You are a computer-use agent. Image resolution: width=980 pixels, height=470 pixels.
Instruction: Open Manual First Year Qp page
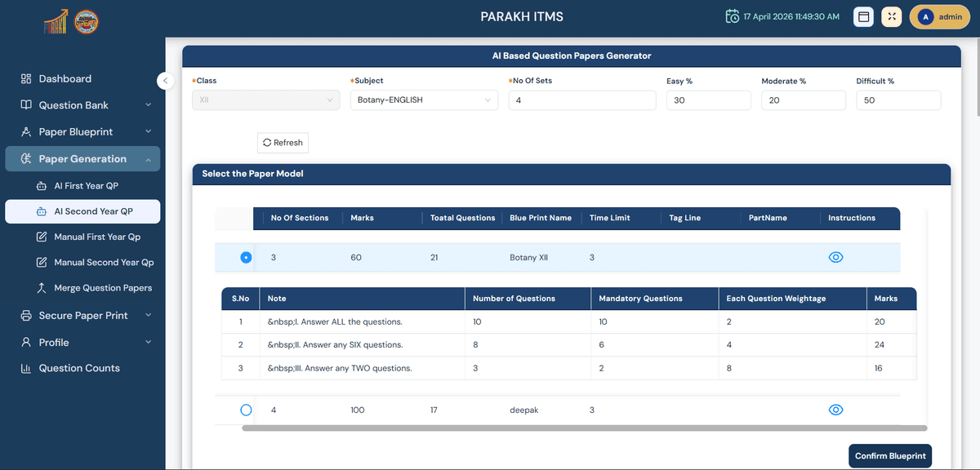click(96, 237)
